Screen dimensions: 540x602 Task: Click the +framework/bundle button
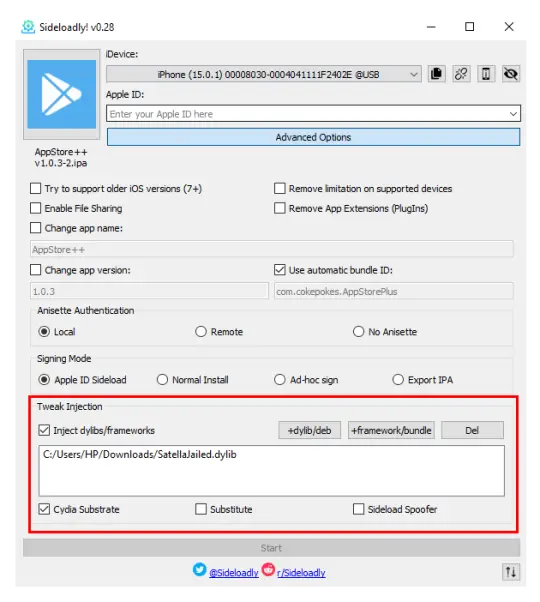391,430
